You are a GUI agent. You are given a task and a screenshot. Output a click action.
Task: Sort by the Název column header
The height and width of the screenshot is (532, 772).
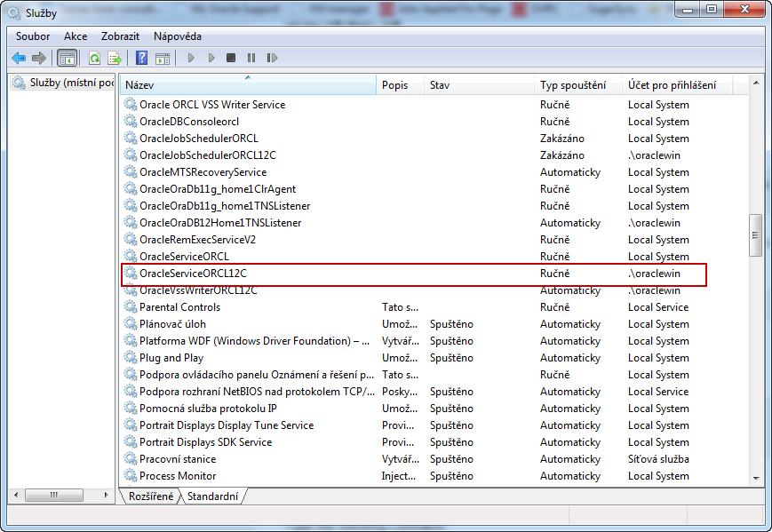coord(248,85)
